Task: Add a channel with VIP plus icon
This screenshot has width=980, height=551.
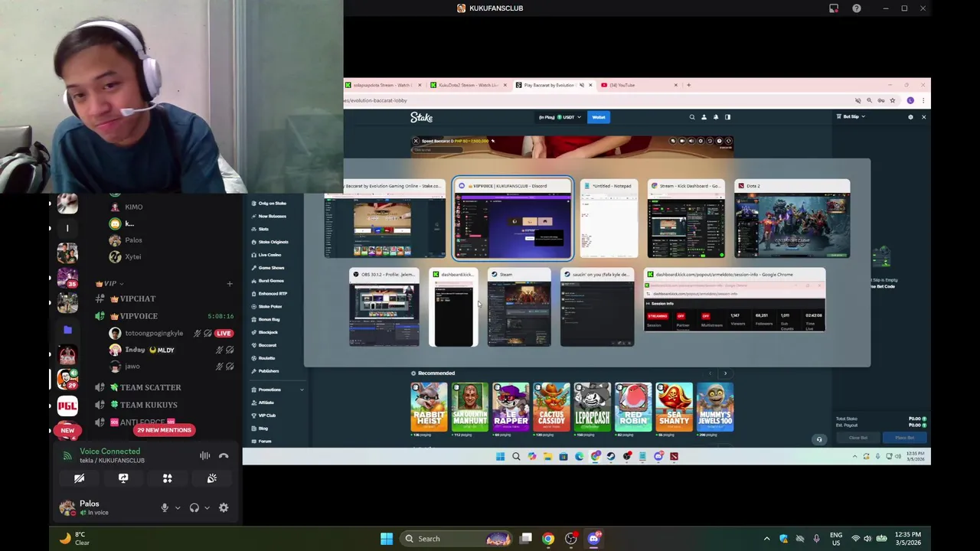Action: click(229, 284)
